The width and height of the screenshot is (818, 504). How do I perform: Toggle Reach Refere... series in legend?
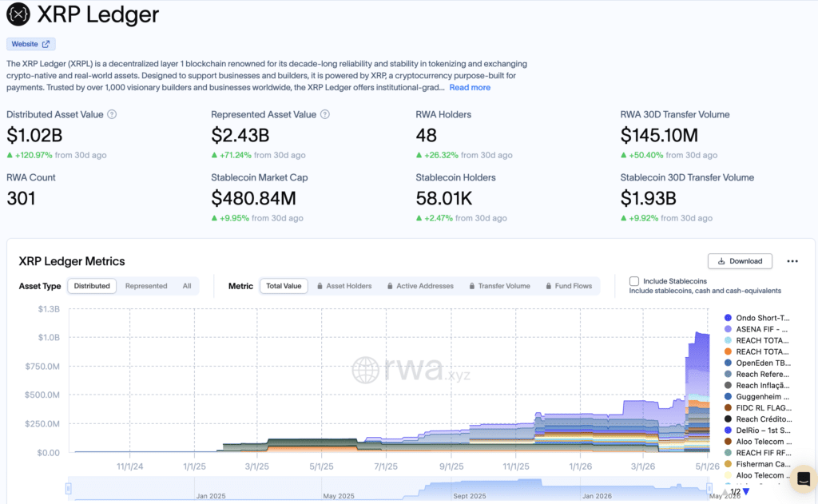[757, 374]
